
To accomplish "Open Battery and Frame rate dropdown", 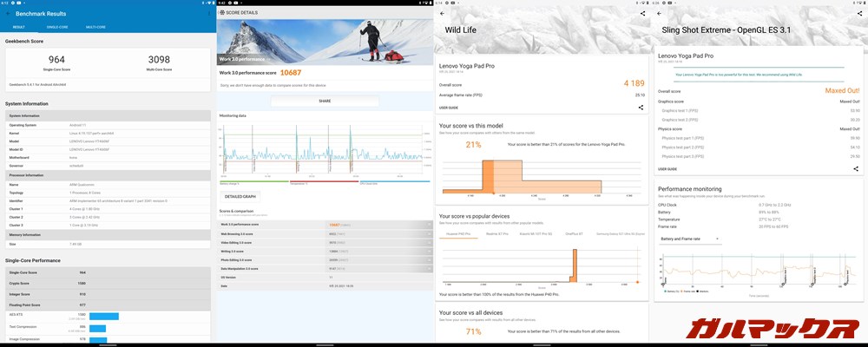I will (690, 239).
